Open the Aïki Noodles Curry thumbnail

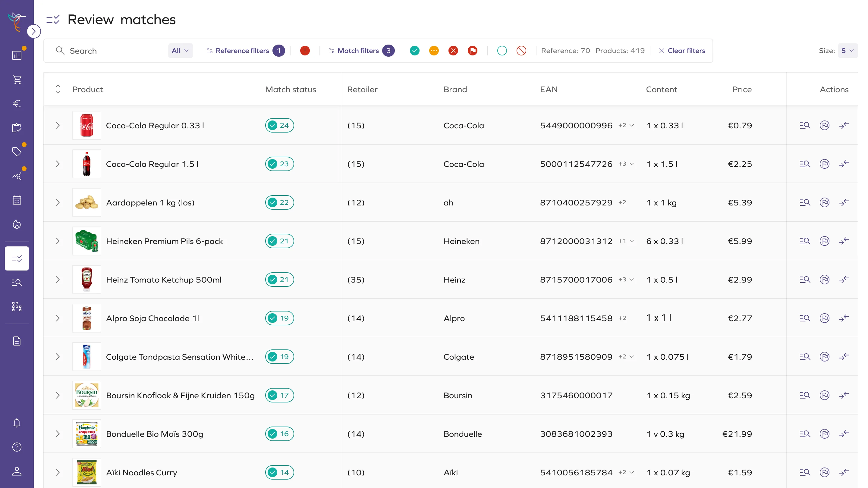coord(86,473)
